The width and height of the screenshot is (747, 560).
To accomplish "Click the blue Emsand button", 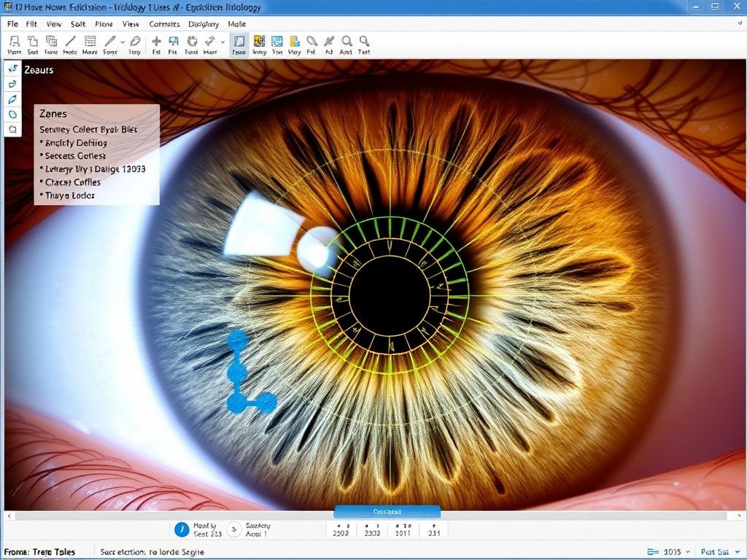I will 387,512.
